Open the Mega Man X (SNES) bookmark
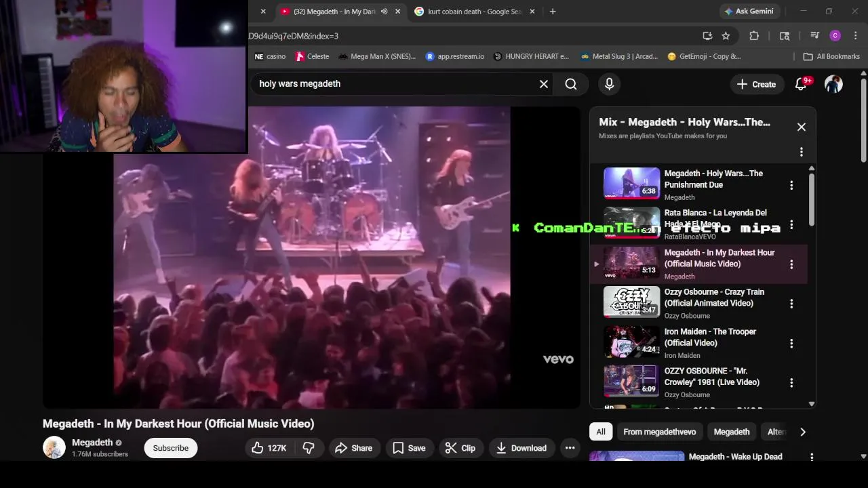This screenshot has width=868, height=488. click(x=377, y=56)
